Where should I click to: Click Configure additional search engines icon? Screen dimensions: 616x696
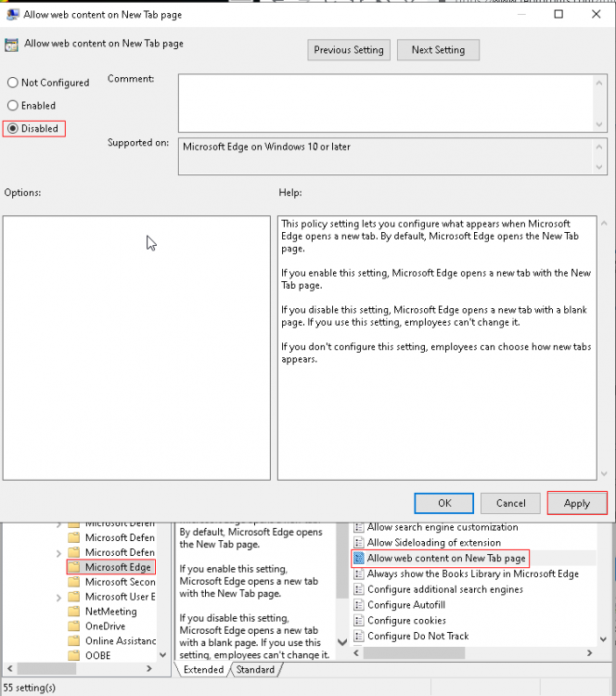click(x=359, y=589)
